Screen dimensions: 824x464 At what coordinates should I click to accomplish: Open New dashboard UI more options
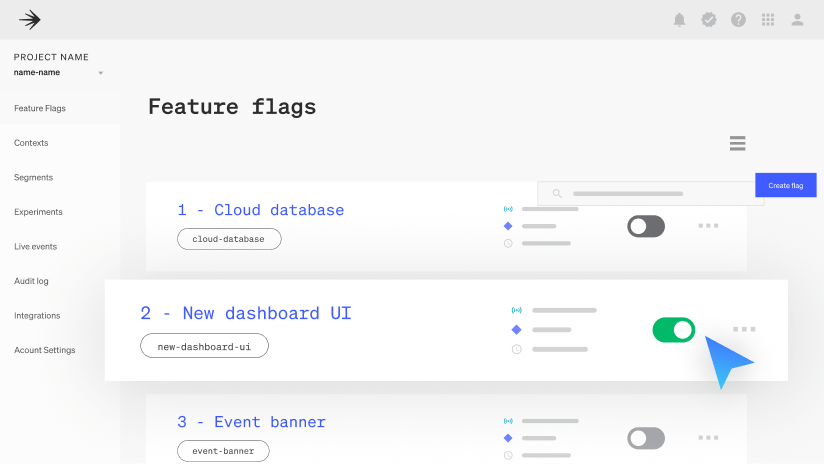click(744, 329)
